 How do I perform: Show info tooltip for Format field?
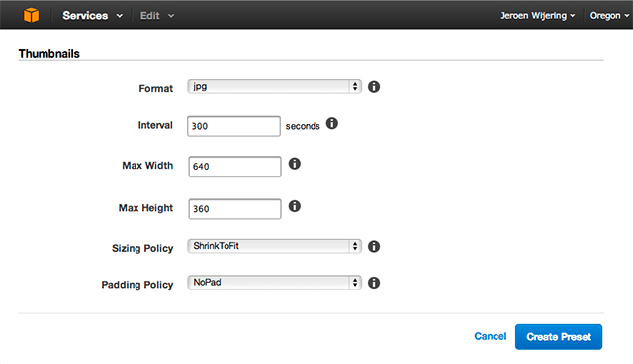pyautogui.click(x=374, y=87)
